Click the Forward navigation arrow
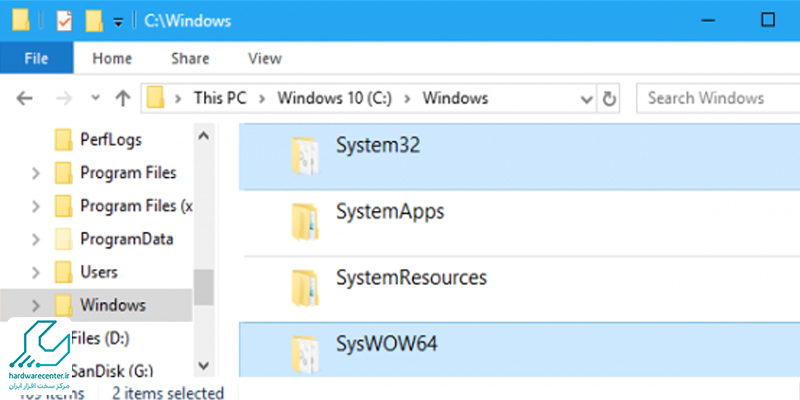 click(x=64, y=98)
